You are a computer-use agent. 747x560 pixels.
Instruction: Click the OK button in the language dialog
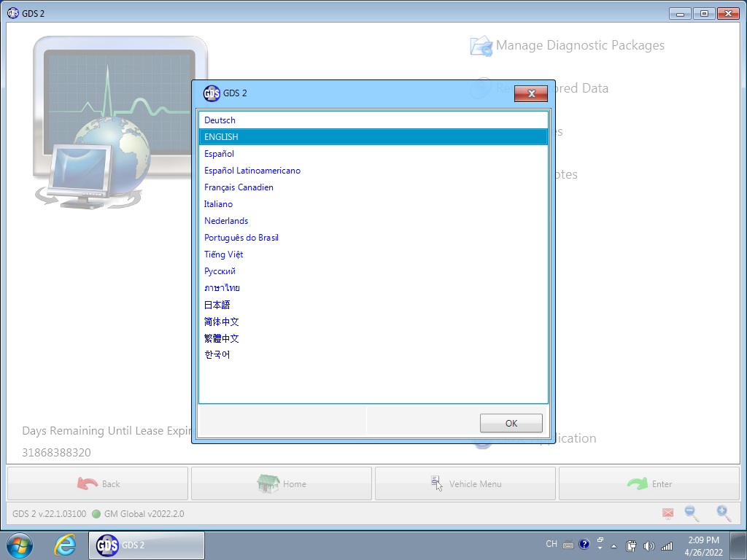[x=511, y=423]
